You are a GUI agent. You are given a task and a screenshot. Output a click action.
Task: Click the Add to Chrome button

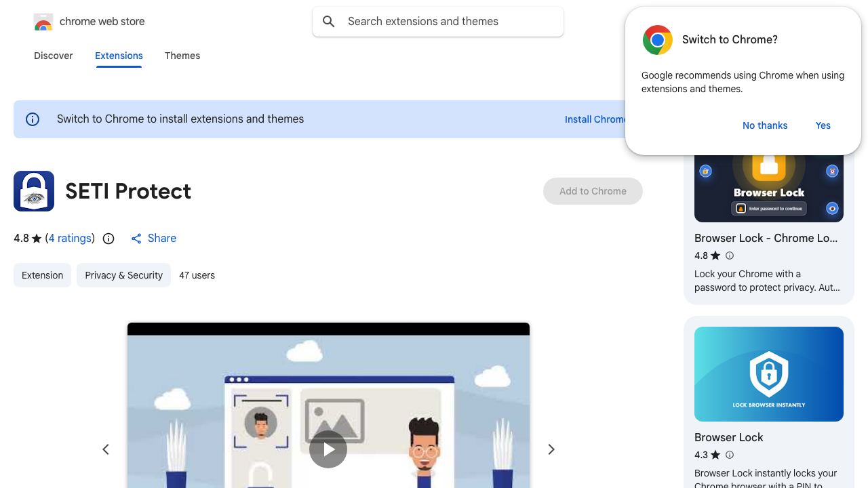coord(593,191)
